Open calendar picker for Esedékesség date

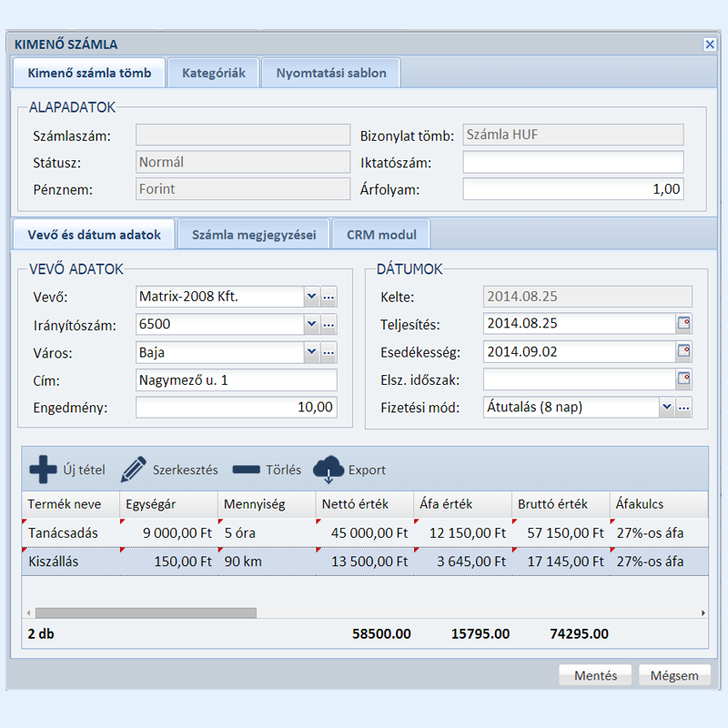tap(683, 351)
